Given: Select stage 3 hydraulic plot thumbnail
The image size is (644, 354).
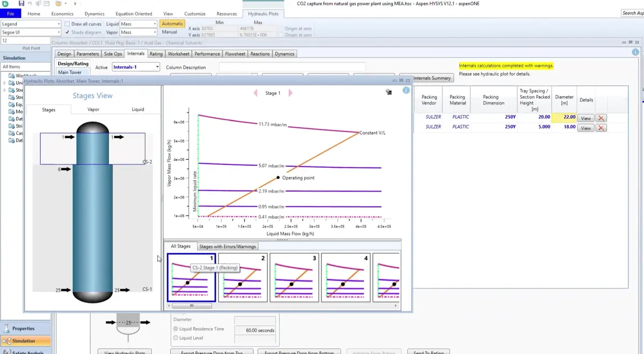Looking at the screenshot, I should [x=294, y=278].
